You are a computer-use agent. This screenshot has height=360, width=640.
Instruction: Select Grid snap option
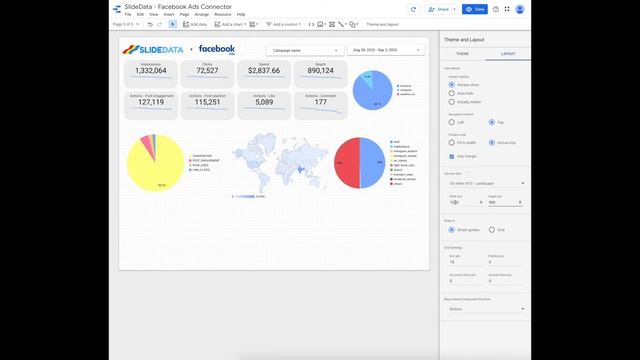pyautogui.click(x=492, y=230)
